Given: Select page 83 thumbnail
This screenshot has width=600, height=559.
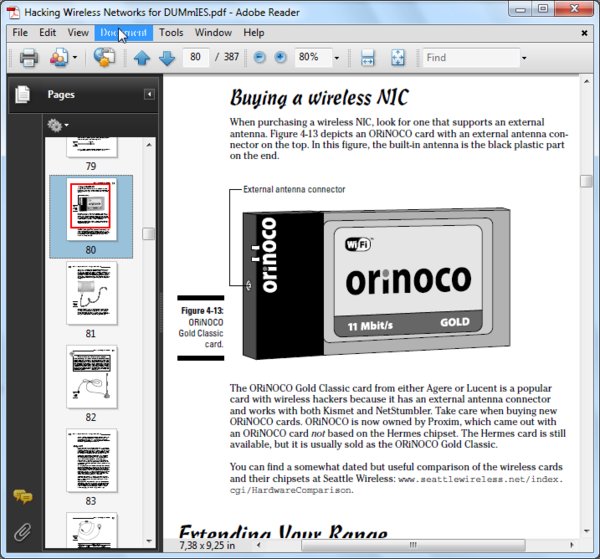Looking at the screenshot, I should point(91,460).
